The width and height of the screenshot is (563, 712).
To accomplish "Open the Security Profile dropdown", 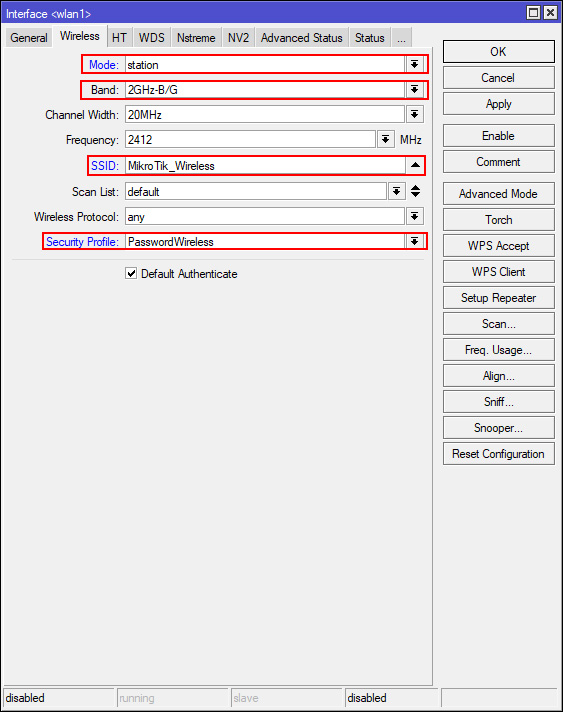I will click(415, 242).
